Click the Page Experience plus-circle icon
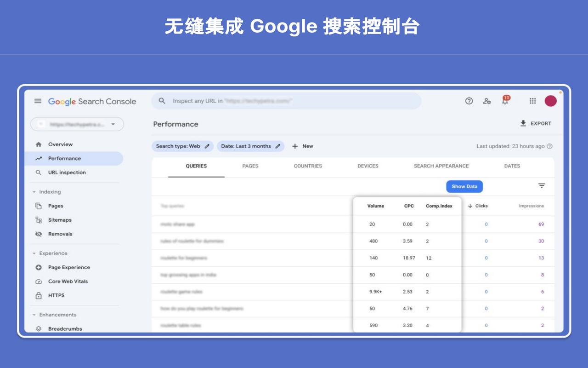588x368 pixels. tap(39, 267)
